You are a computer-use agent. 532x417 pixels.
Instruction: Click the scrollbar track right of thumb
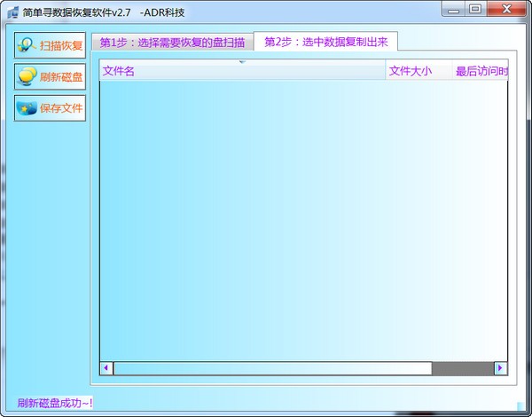[462, 368]
